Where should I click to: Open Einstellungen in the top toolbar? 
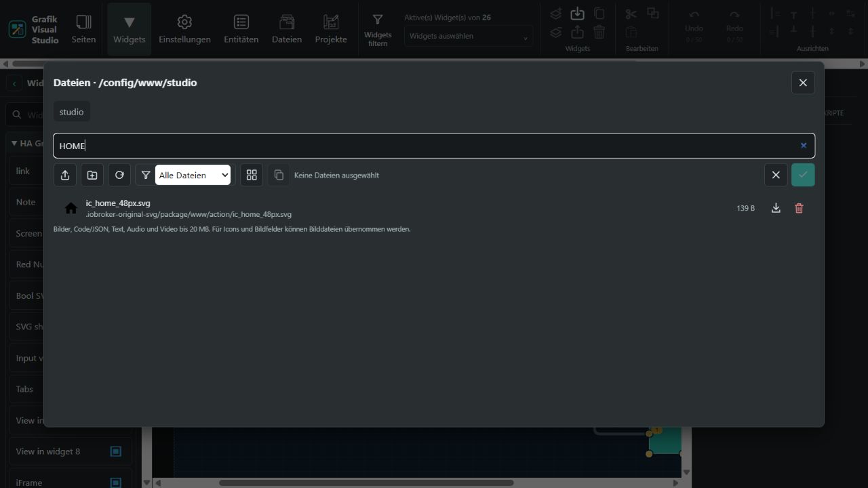(184, 29)
